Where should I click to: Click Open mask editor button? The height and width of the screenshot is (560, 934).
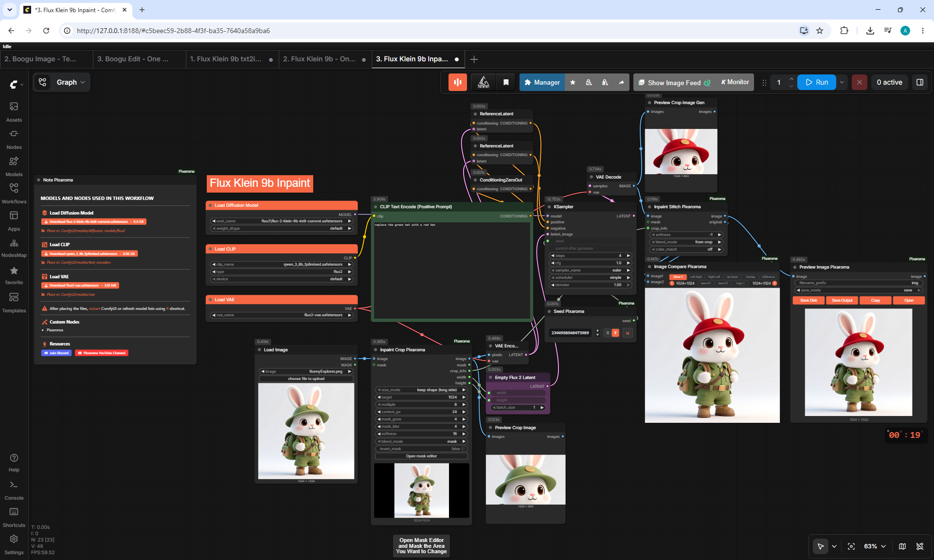pyautogui.click(x=421, y=456)
